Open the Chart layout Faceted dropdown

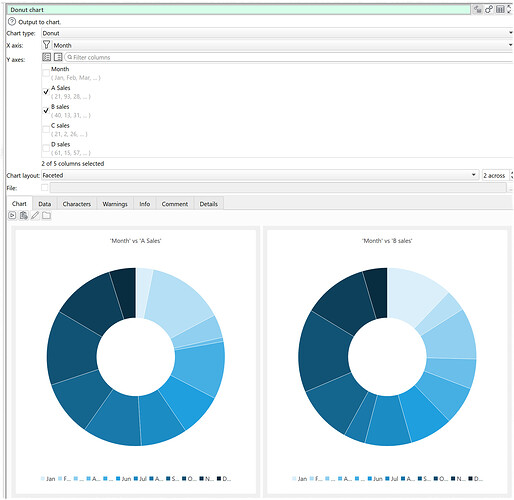[x=260, y=175]
